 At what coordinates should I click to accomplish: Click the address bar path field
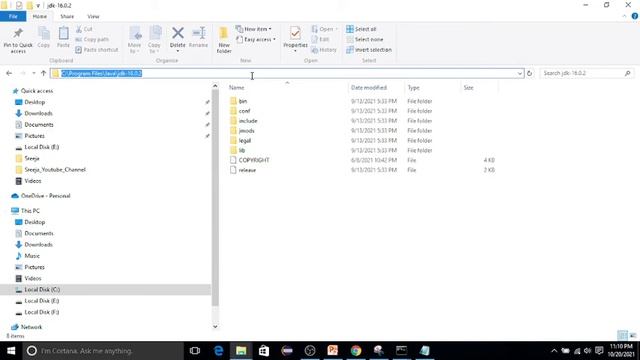coord(287,73)
